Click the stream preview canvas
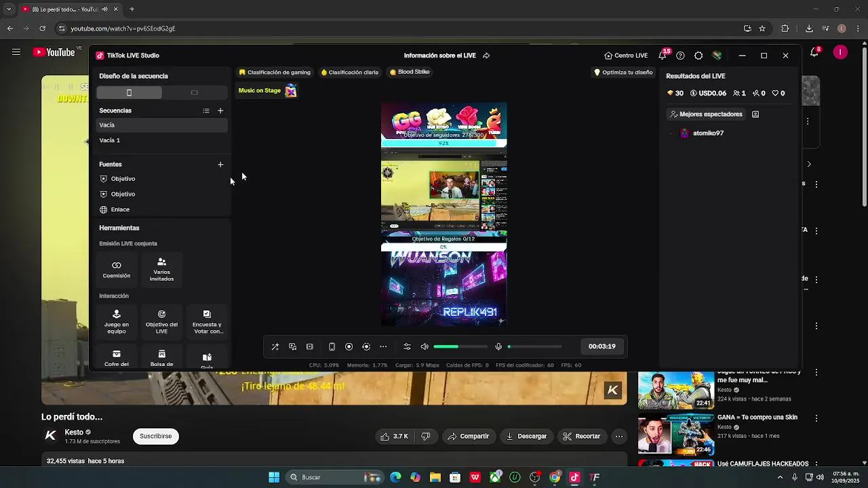Image resolution: width=868 pixels, height=488 pixels. (x=443, y=214)
